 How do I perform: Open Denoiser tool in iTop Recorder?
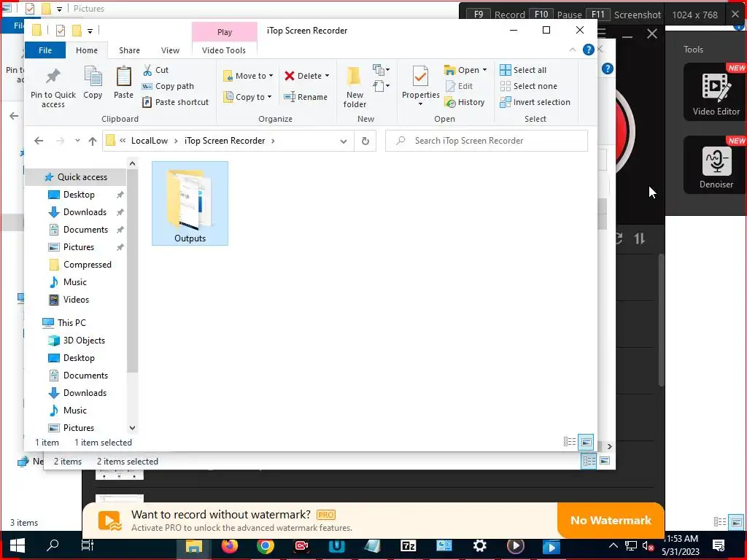click(x=716, y=166)
